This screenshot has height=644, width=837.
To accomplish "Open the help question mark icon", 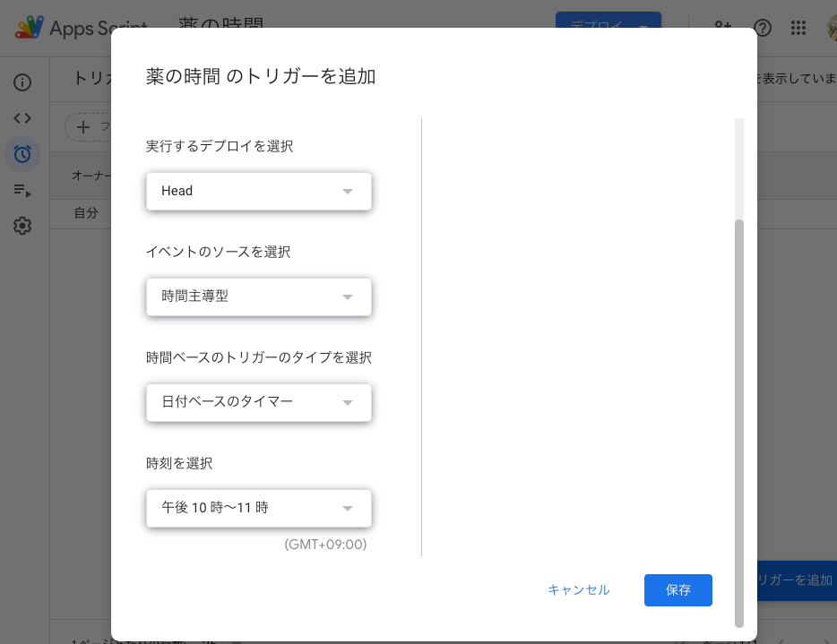I will tap(763, 27).
